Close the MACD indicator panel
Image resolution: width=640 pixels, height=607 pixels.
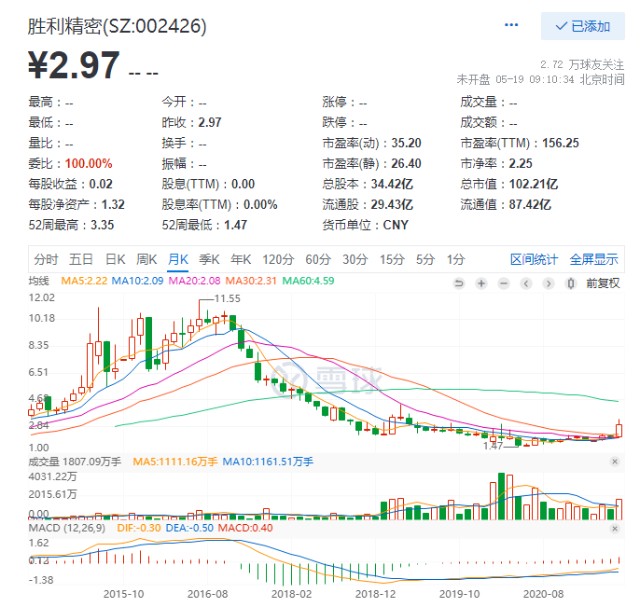pyautogui.click(x=614, y=529)
